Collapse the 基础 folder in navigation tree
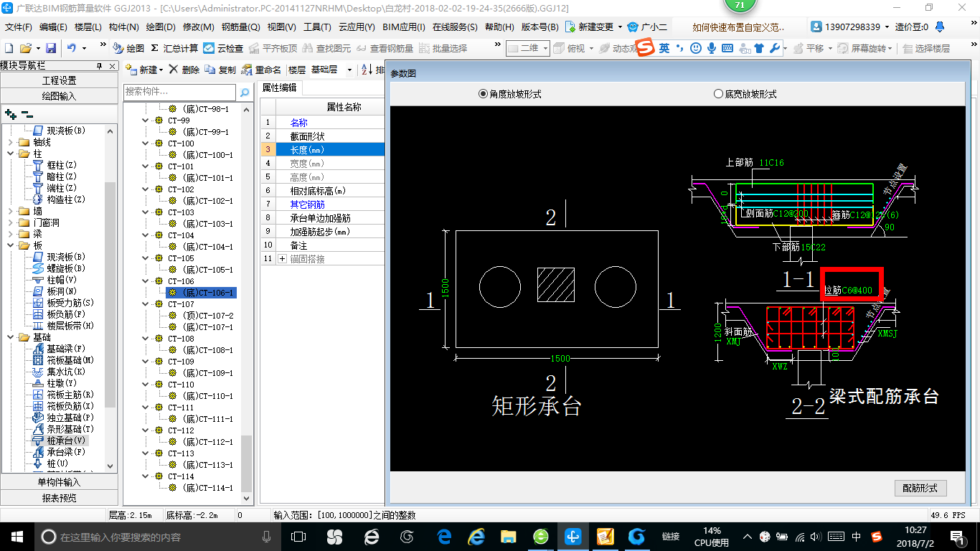 10,337
